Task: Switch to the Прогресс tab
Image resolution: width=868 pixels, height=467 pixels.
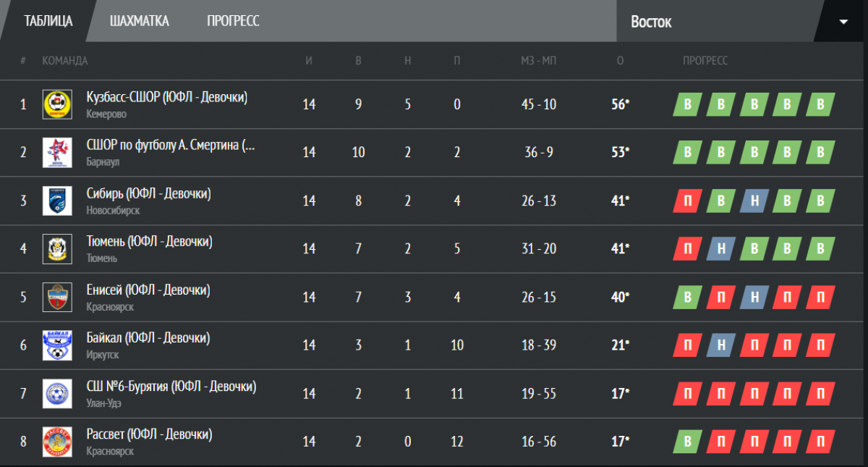Action: [233, 21]
